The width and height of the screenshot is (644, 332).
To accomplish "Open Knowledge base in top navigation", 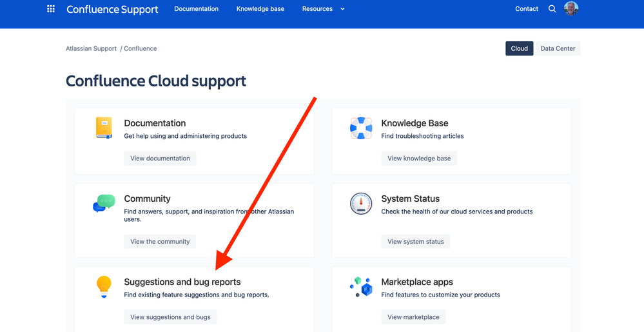I will click(260, 8).
